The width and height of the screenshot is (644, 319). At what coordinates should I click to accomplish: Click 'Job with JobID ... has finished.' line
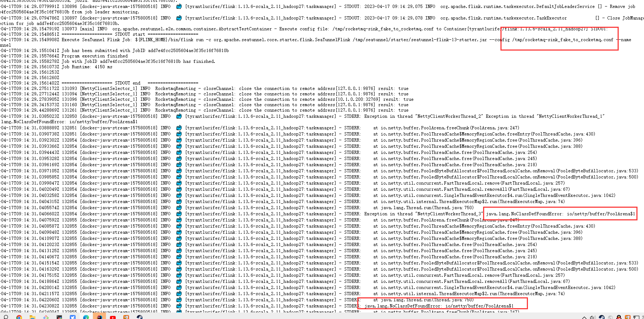[x=138, y=61]
